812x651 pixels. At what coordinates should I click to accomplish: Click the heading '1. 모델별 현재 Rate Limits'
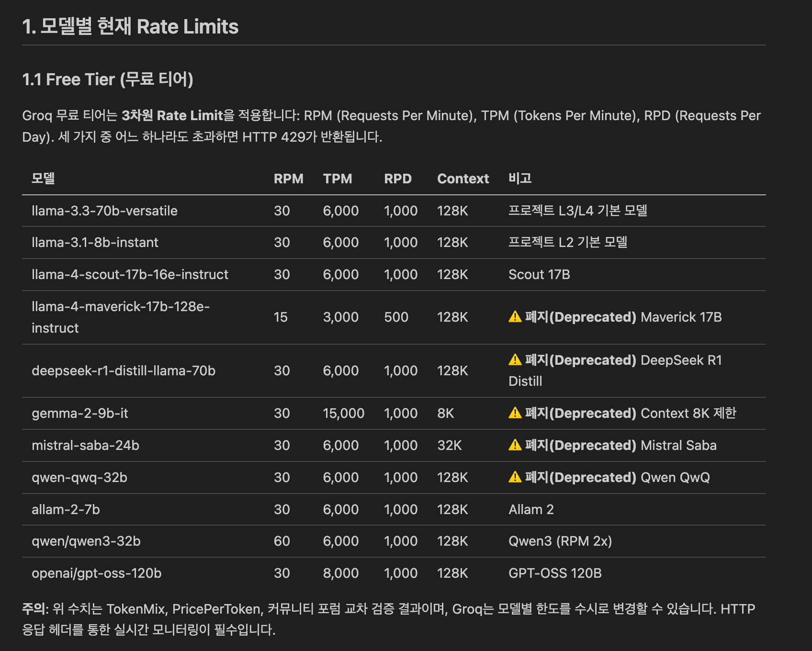coord(130,27)
